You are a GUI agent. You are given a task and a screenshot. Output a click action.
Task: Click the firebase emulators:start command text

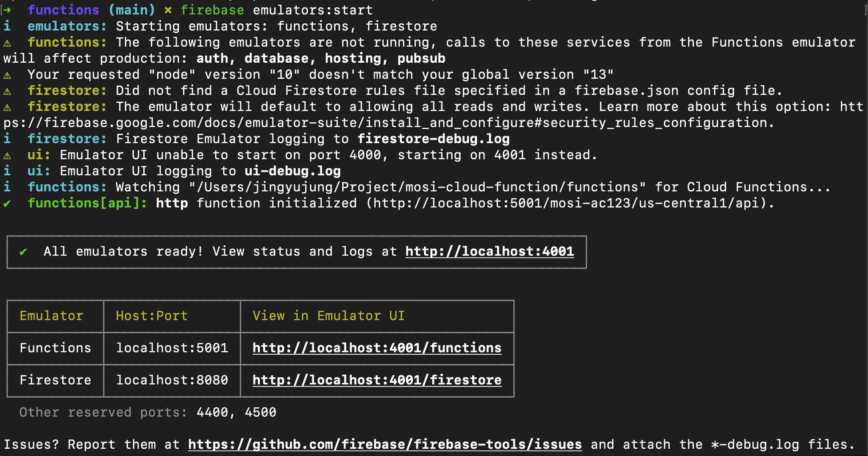(276, 10)
